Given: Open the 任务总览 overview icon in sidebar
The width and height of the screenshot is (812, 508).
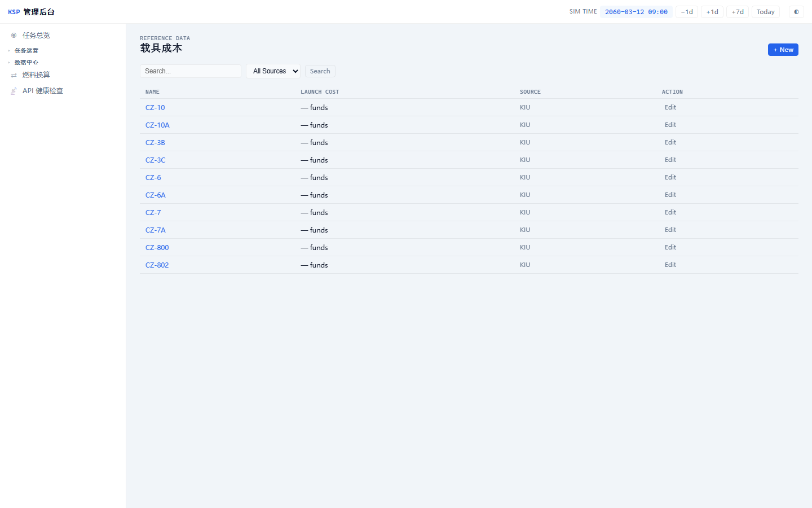Looking at the screenshot, I should pos(14,36).
